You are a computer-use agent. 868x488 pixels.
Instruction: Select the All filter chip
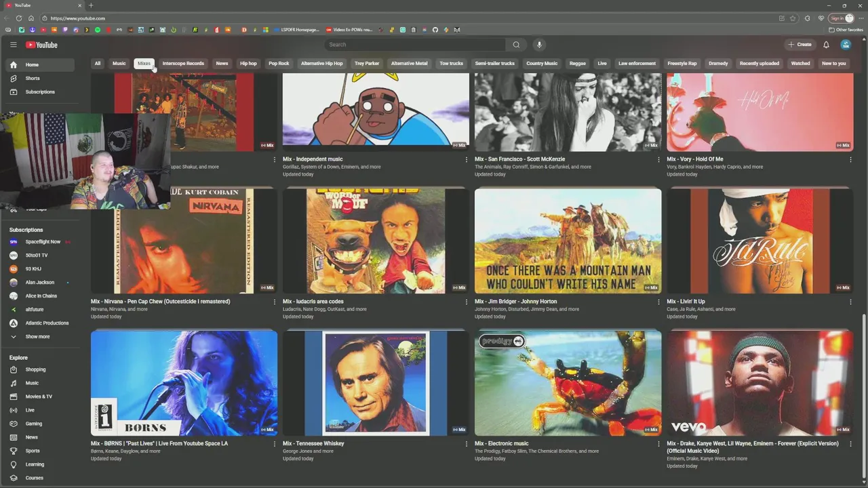click(98, 64)
